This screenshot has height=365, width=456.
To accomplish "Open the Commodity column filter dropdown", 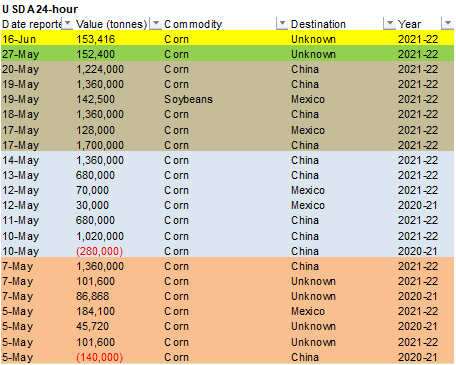I will click(x=282, y=24).
